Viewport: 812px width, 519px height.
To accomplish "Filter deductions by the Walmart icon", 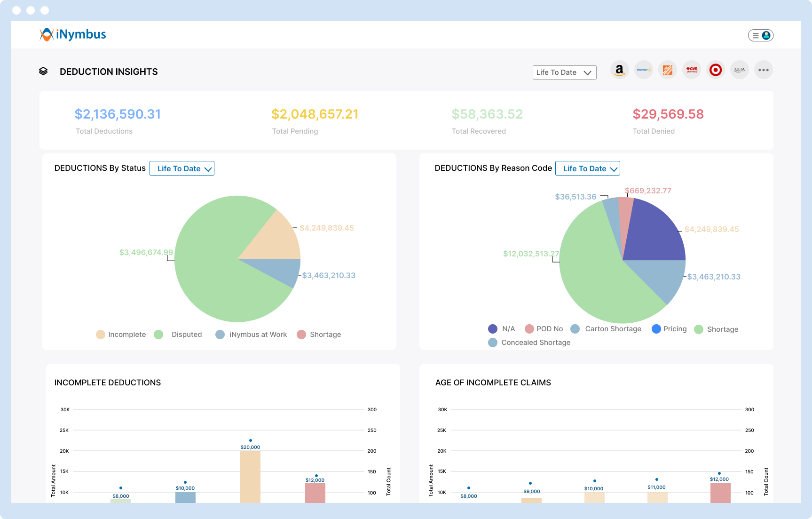I will 643,69.
